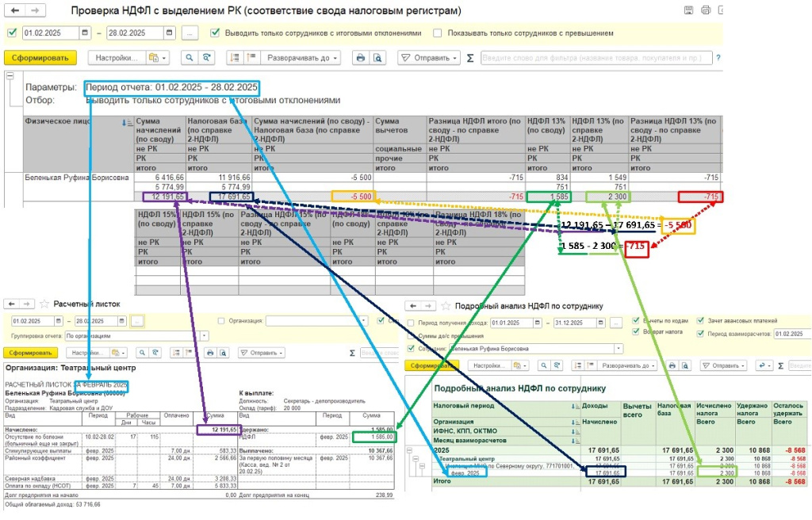812x520 pixels.
Task: Click the print icon in Подробный анализ НДФЛ toolbar
Action: pyautogui.click(x=671, y=365)
